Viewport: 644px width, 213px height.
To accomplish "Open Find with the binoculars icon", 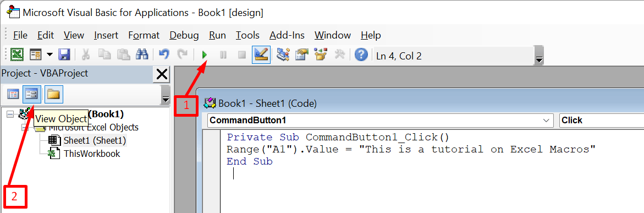I will click(141, 54).
